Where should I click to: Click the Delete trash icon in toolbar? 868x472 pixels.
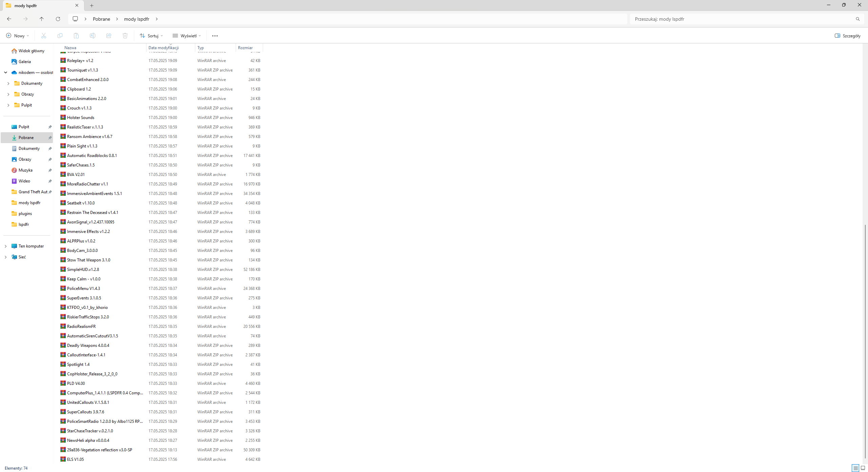coord(125,36)
